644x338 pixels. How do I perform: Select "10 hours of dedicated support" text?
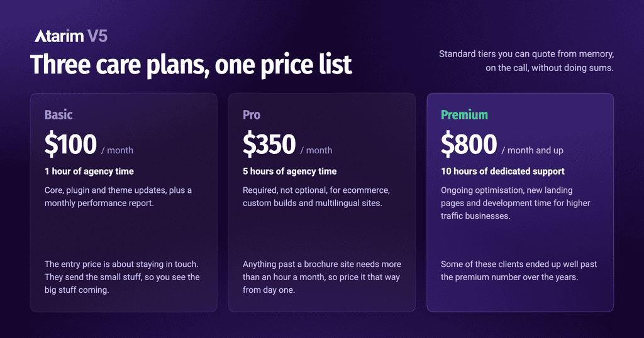pos(502,172)
